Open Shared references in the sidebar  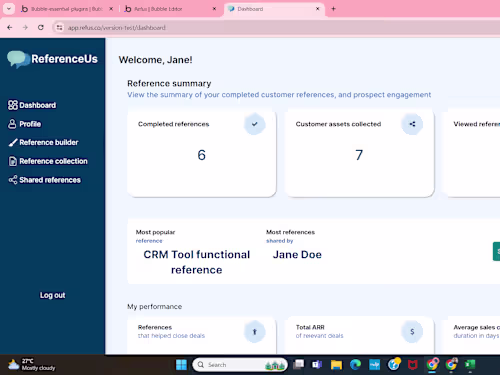[x=45, y=180]
